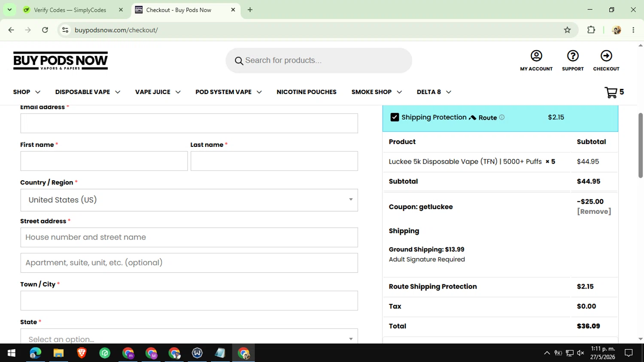Click the browser address bar URL
The height and width of the screenshot is (362, 644).
(x=116, y=30)
